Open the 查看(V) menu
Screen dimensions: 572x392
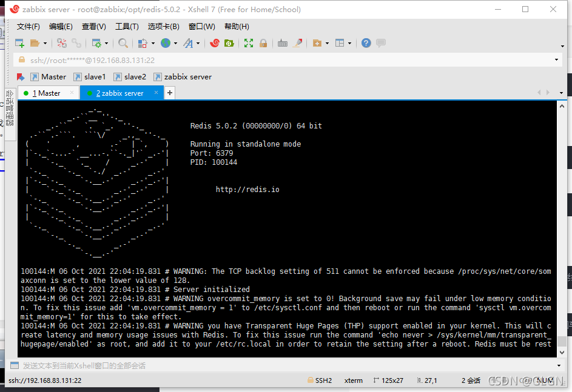94,27
